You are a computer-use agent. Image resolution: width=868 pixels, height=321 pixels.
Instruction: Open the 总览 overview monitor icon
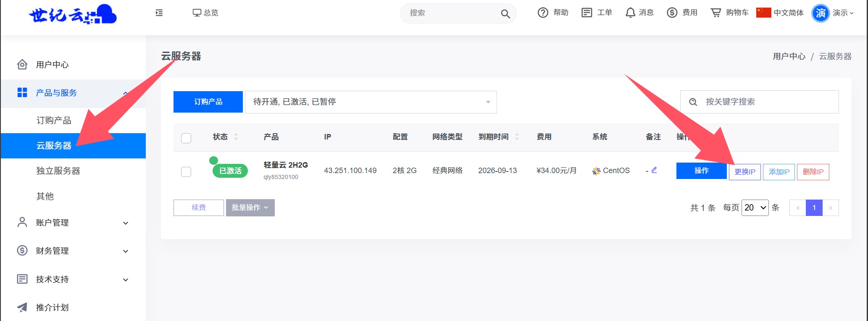click(197, 13)
